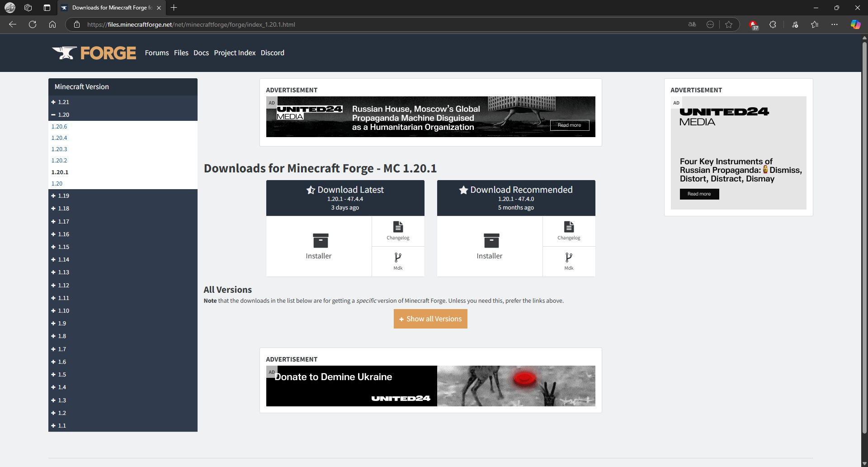Go back to the previous page
The width and height of the screenshot is (868, 467).
[13, 24]
